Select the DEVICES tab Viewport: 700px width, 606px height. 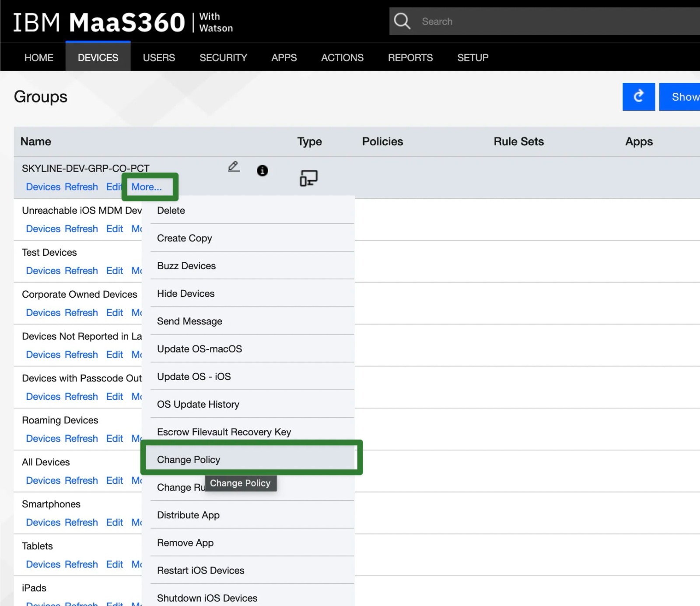coord(98,57)
